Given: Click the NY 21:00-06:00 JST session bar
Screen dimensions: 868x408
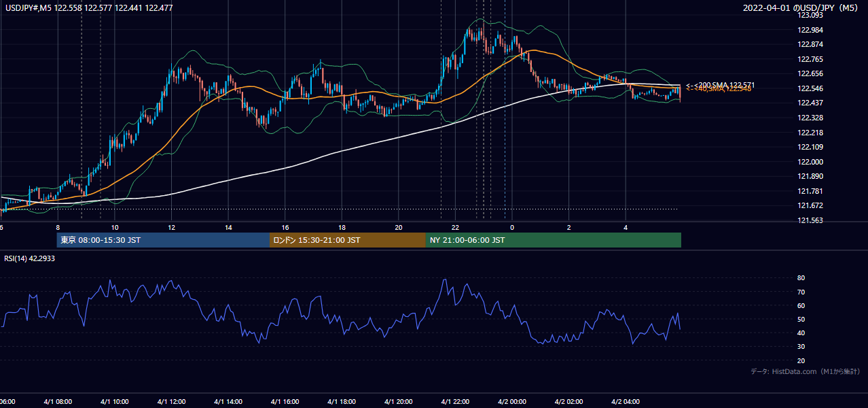Looking at the screenshot, I should pos(554,240).
